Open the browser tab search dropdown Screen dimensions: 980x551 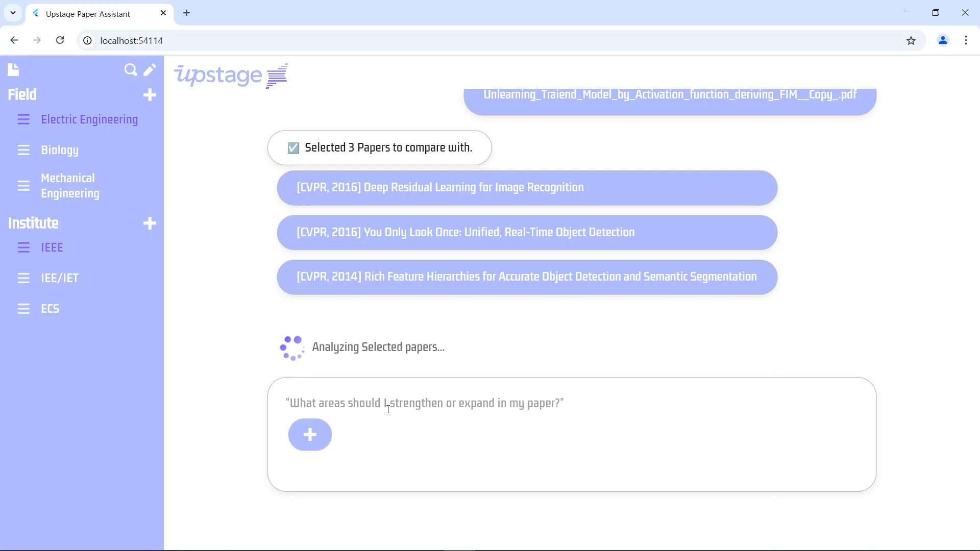tap(13, 13)
